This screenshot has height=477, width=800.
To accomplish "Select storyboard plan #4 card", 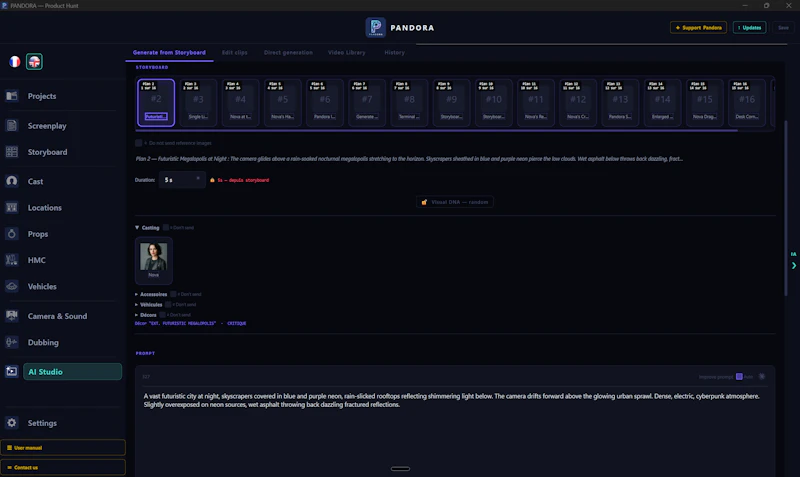I will click(x=240, y=102).
